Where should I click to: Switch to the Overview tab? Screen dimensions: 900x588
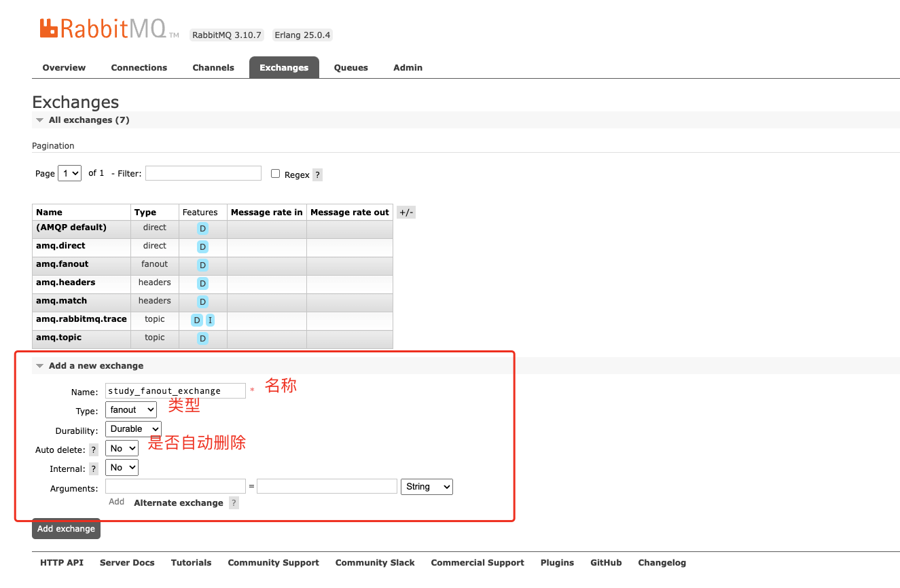coord(64,68)
